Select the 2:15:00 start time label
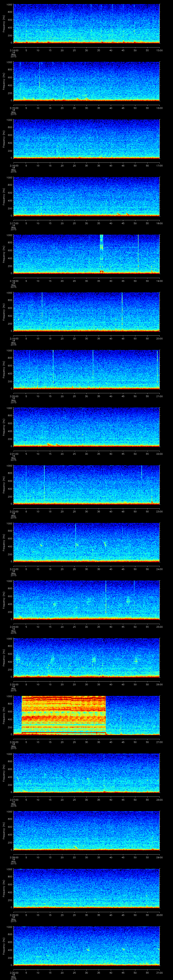This screenshot has height=980, width=173. coord(14,108)
